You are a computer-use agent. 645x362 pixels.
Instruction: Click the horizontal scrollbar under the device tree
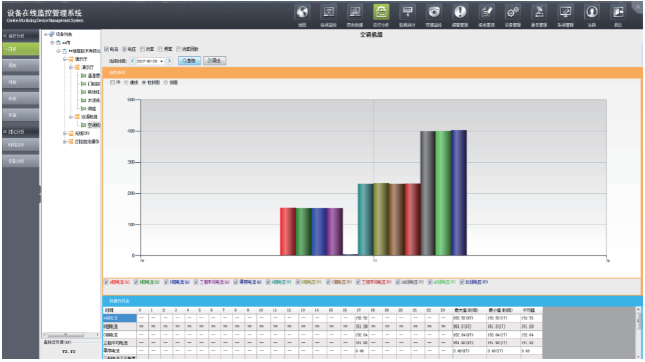(71, 335)
